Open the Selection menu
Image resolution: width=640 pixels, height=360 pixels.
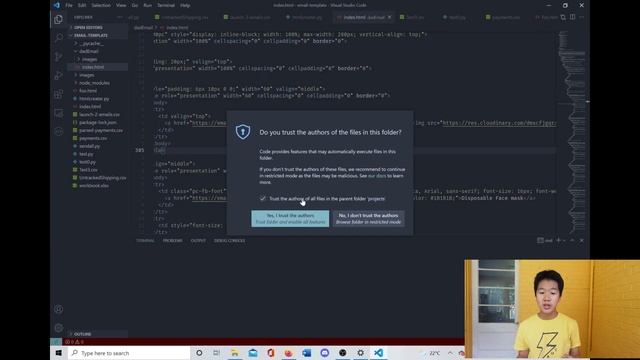pyautogui.click(x=101, y=5)
